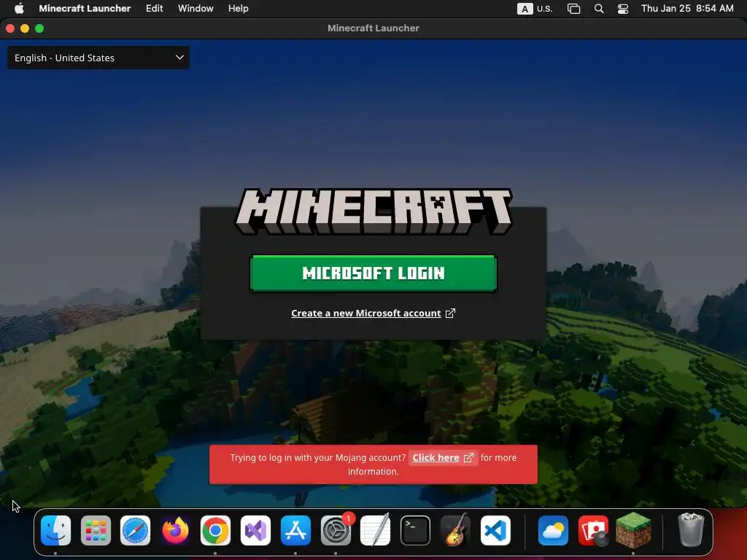Viewport: 747px width, 560px height.
Task: Click the green full-screen window button
Action: click(x=39, y=28)
